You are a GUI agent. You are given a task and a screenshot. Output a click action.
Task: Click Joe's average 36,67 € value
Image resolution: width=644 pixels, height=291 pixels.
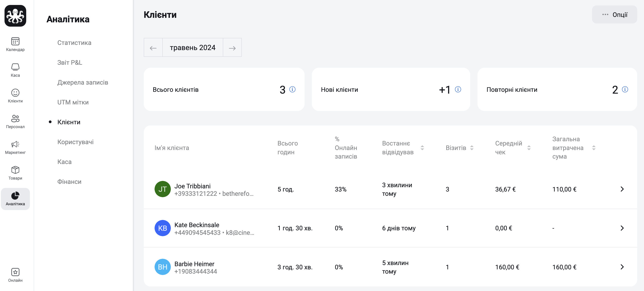point(505,189)
